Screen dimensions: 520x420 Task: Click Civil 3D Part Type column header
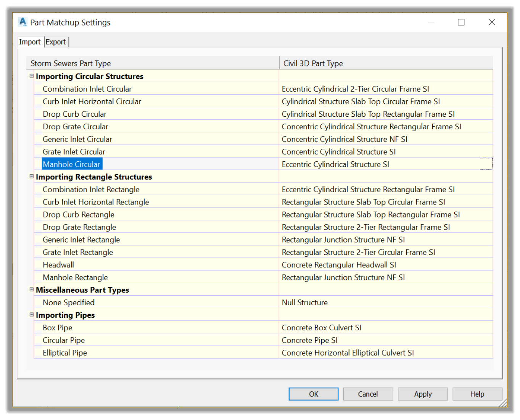click(x=386, y=63)
